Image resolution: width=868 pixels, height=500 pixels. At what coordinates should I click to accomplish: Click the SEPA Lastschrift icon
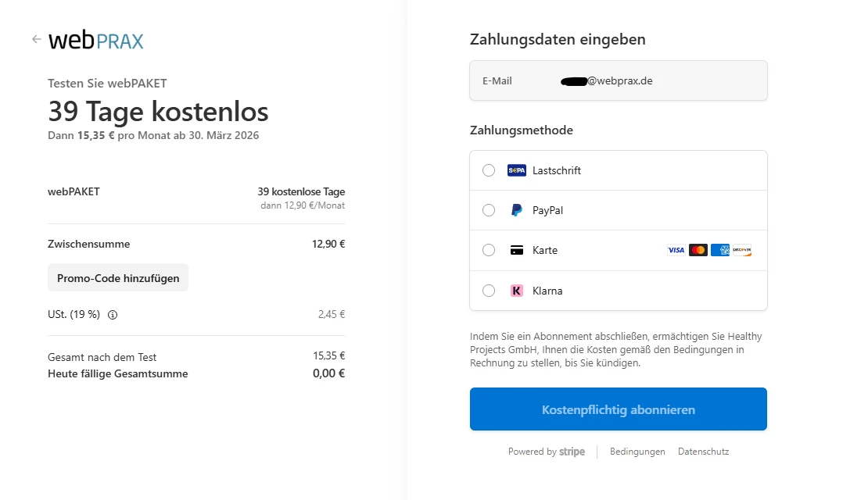[517, 170]
